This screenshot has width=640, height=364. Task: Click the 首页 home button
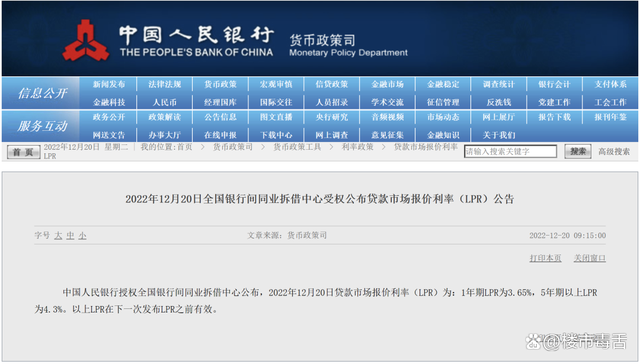coord(23,152)
